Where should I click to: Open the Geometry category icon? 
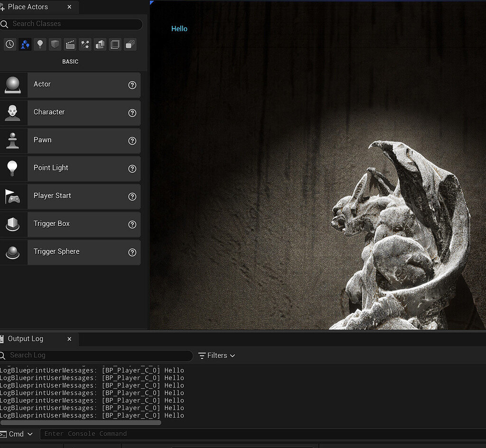(x=100, y=45)
